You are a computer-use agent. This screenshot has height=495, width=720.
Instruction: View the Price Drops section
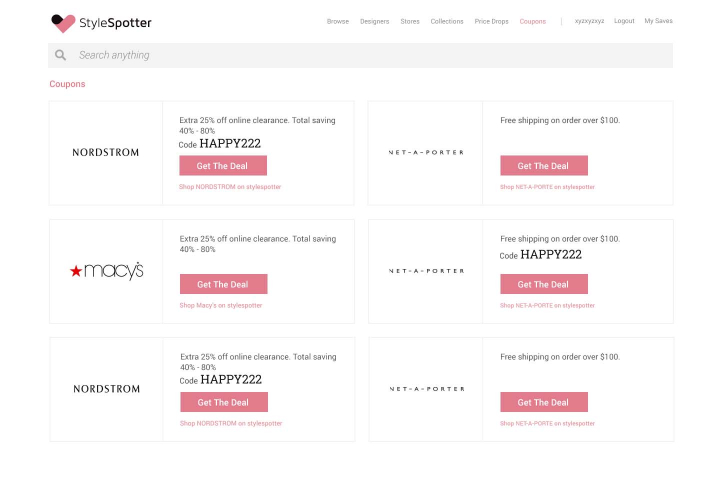point(491,21)
